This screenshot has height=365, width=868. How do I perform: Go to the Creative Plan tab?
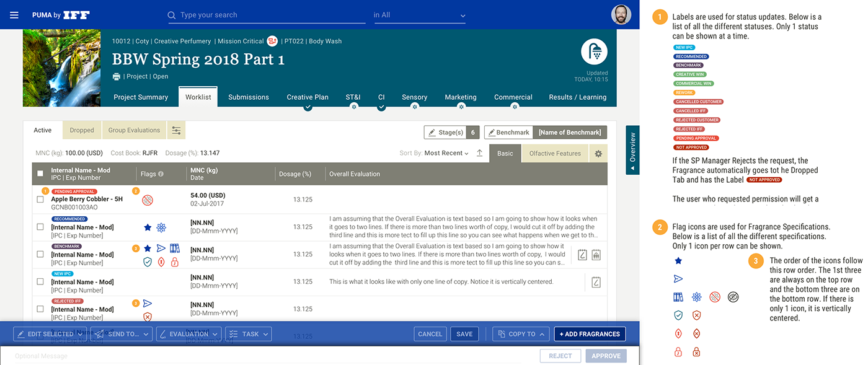(x=308, y=97)
